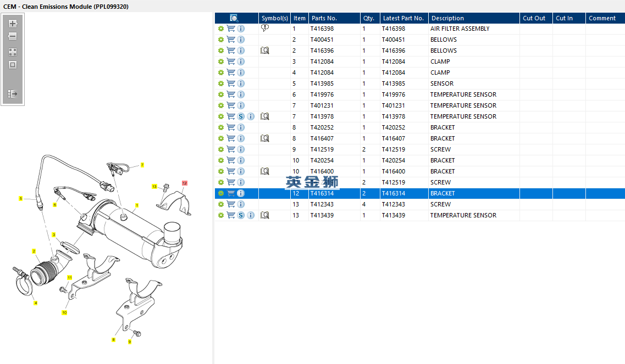Add T416398 air filter assembly to cart
The width and height of the screenshot is (625, 364).
click(231, 29)
